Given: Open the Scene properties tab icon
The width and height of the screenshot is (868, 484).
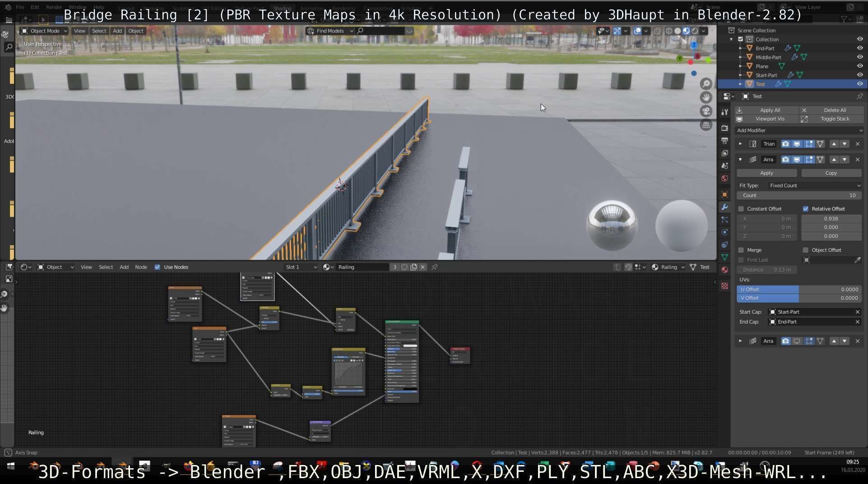Looking at the screenshot, I should 724,166.
